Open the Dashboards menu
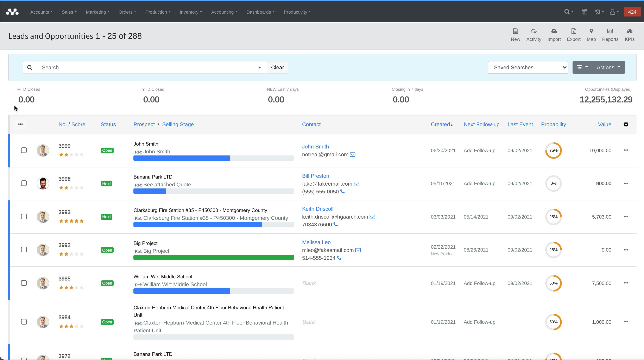The height and width of the screenshot is (360, 644). click(260, 12)
